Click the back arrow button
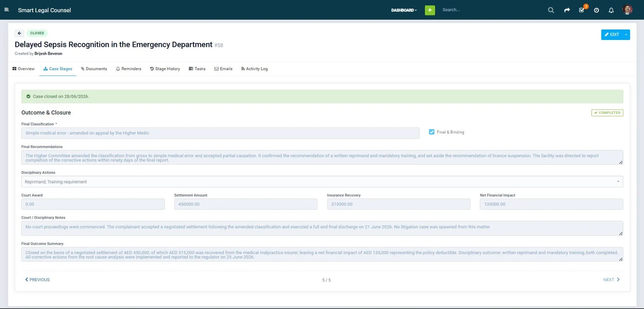Image resolution: width=644 pixels, height=309 pixels. point(19,33)
